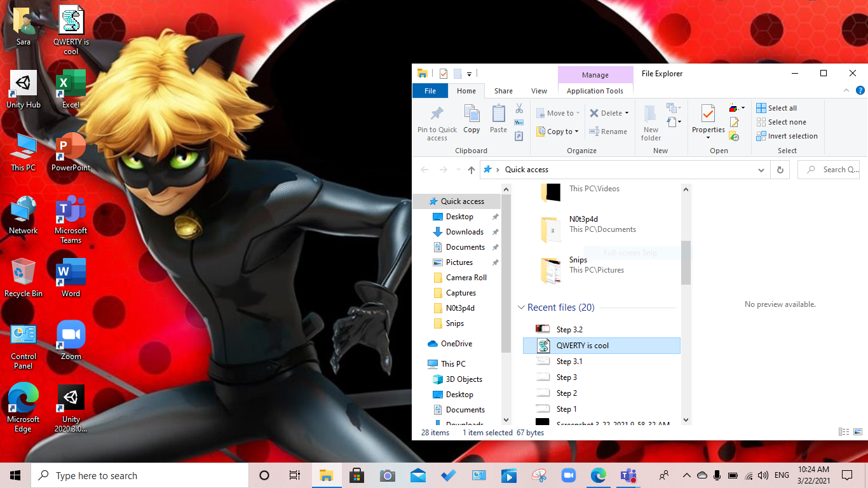Click the Cut scissors icon

coord(519,109)
